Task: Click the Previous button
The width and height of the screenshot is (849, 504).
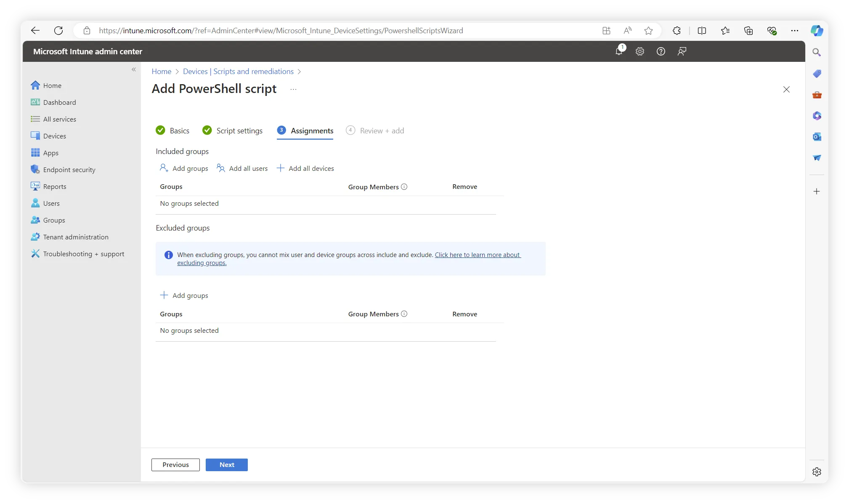Action: pos(175,464)
